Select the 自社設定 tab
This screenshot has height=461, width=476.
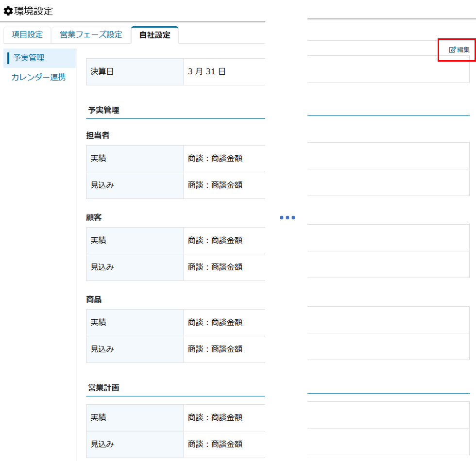tap(155, 35)
